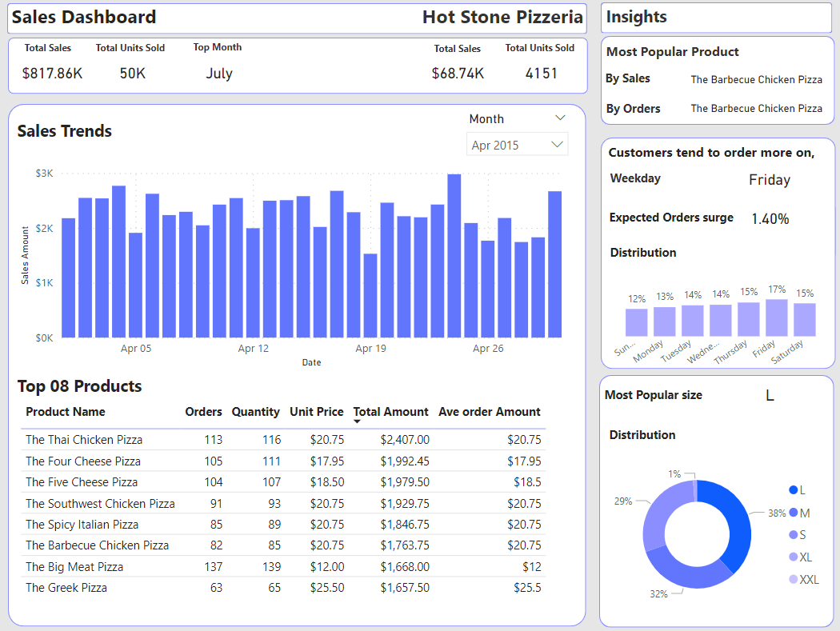Sort table by Total Amount column
The width and height of the screenshot is (840, 631).
[390, 411]
